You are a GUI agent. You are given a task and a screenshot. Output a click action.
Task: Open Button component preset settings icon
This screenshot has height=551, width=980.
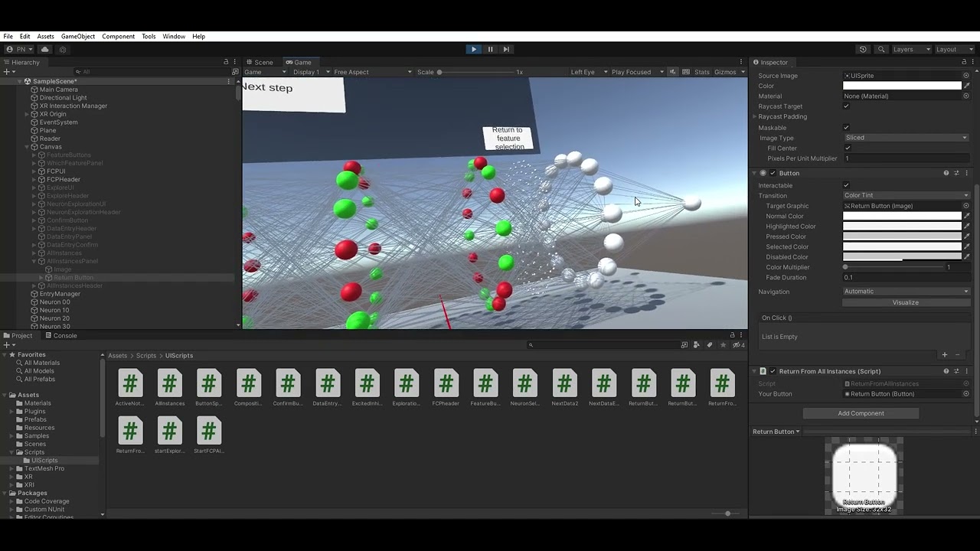[956, 173]
